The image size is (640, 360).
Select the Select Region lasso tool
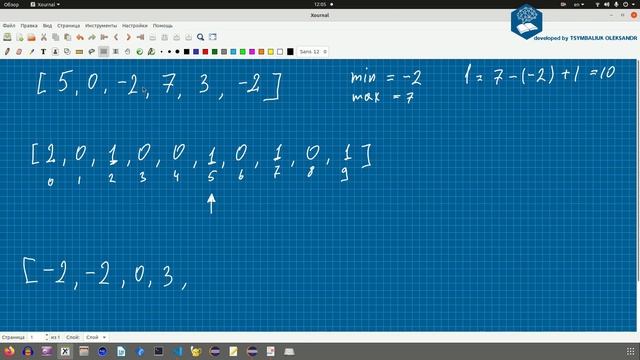(x=91, y=52)
